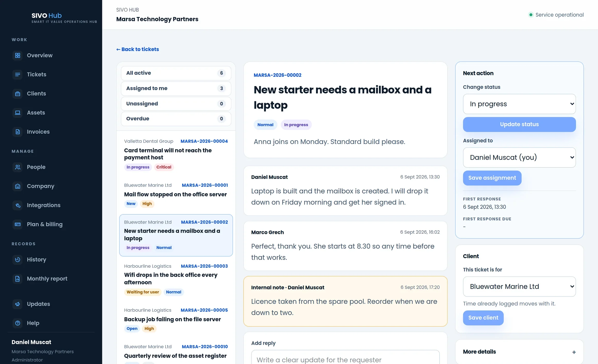Click the Monthly report icon
This screenshot has width=598, height=364.
pyautogui.click(x=18, y=278)
